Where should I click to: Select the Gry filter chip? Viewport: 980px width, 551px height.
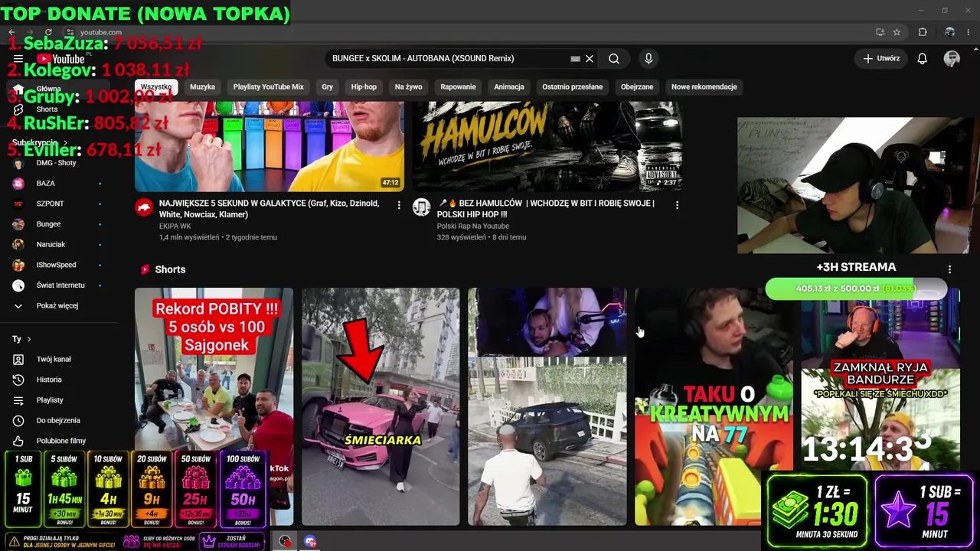(327, 87)
